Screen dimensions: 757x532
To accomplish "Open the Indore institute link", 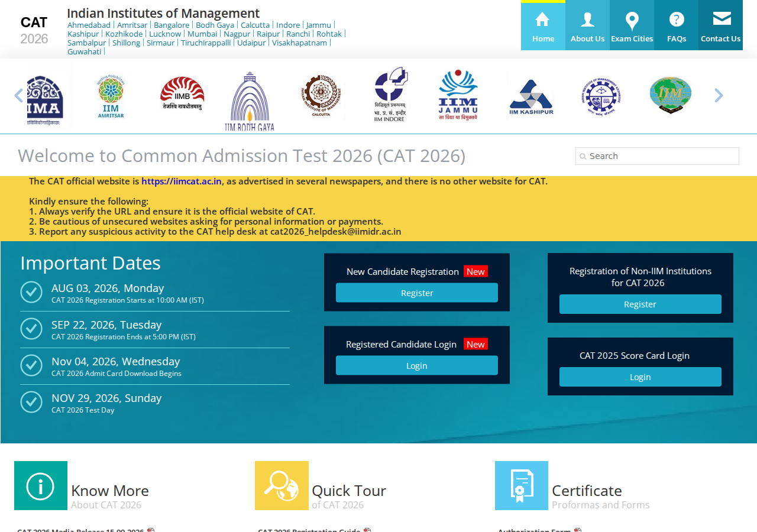I will click(288, 25).
